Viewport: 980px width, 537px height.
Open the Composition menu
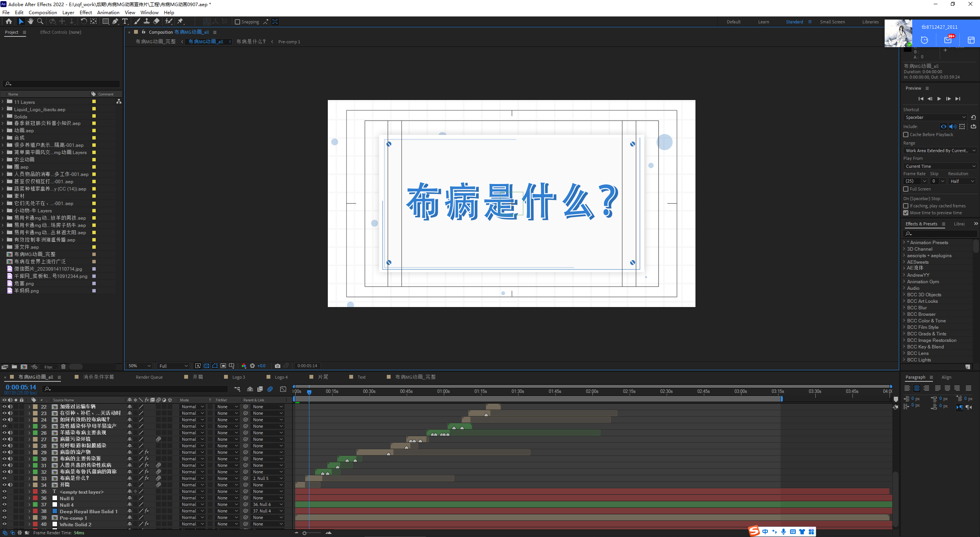pyautogui.click(x=43, y=12)
